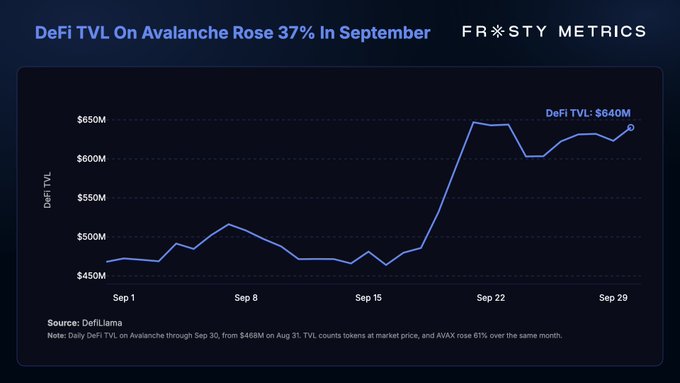Click the 'Source: DefiLlama' text
Viewport: 680px width, 383px height.
(85, 323)
